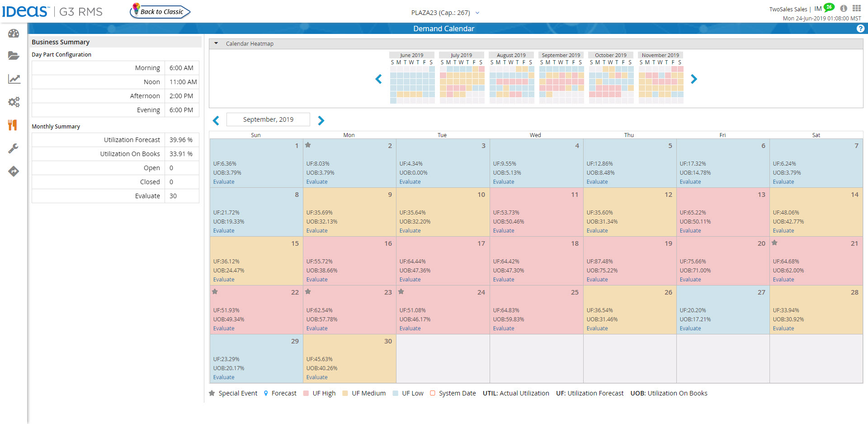
Task: Click the Noon 11:00 AM value
Action: pos(183,82)
